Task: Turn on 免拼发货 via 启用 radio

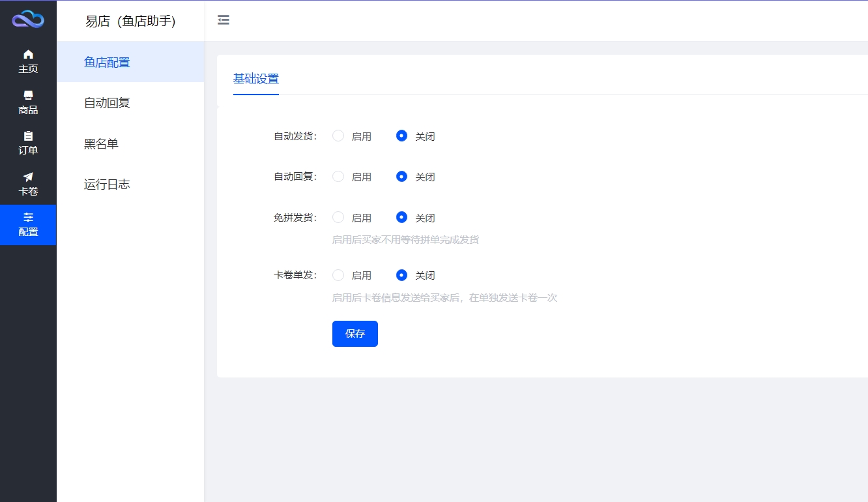Action: click(338, 217)
